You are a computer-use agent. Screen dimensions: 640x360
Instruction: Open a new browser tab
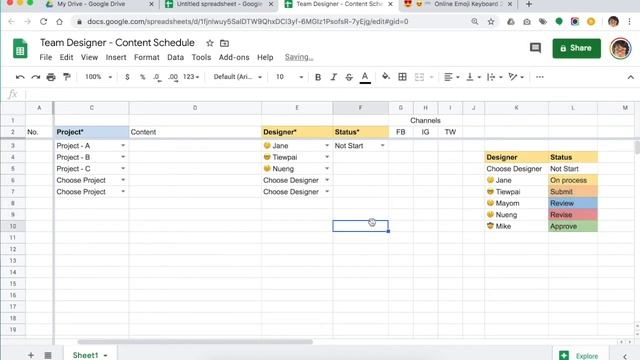[x=529, y=4]
